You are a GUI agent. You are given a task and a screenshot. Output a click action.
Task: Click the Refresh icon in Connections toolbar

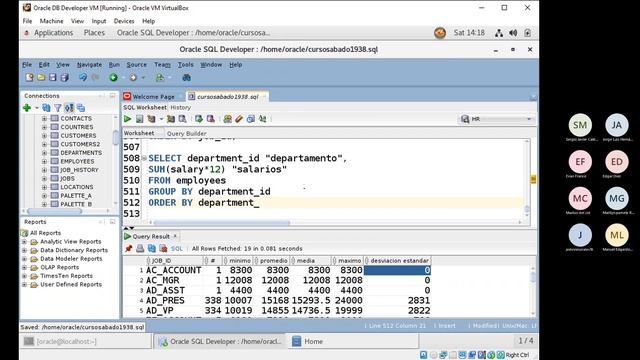pyautogui.click(x=46, y=108)
